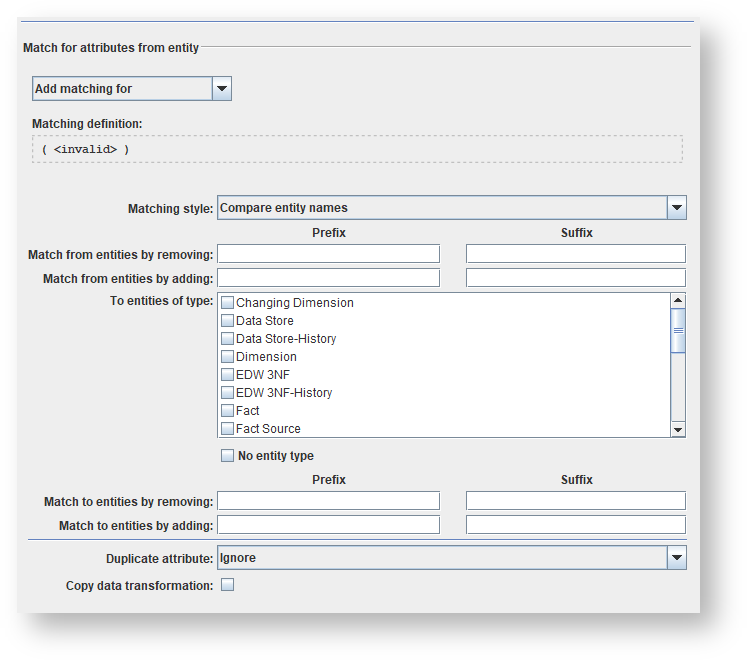
Task: Click the from-entities adding Suffix field
Action: (576, 278)
